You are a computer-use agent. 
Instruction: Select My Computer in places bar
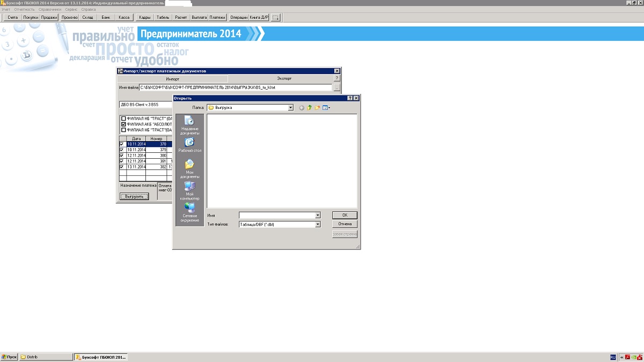click(189, 190)
